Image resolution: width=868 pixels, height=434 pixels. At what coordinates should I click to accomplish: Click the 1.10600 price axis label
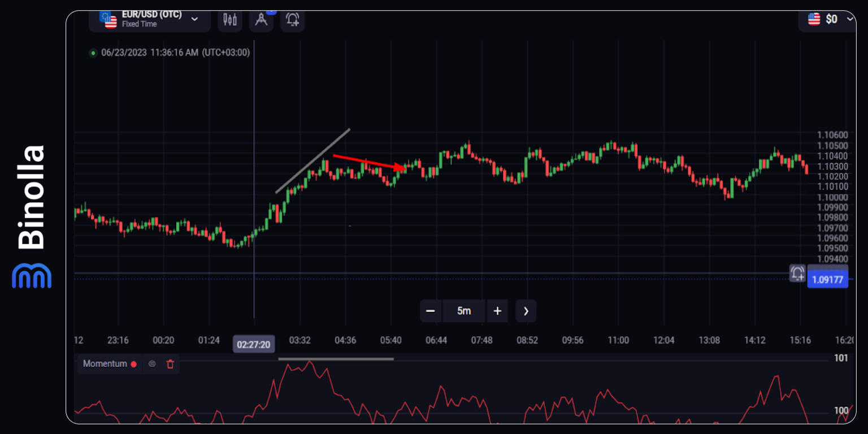pos(832,135)
